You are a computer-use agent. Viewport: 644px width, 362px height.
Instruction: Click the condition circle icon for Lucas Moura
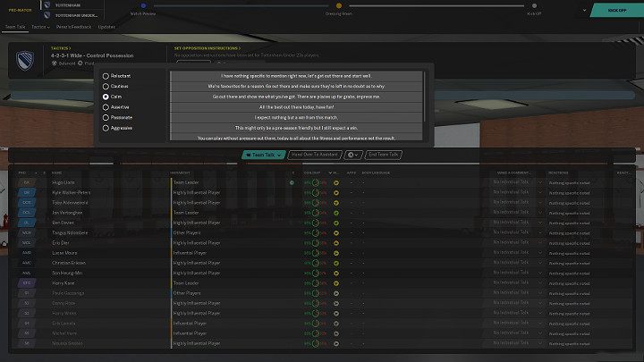pyautogui.click(x=316, y=253)
